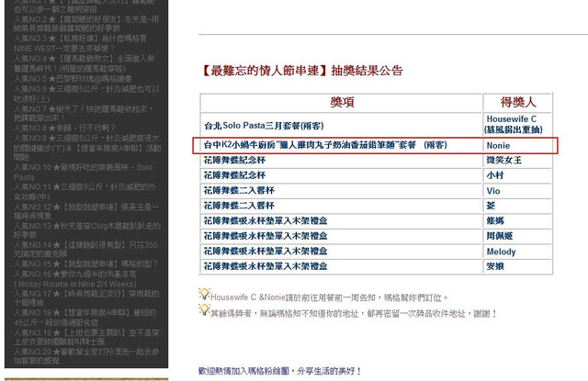Click the 安娘 winner cell
The image size is (588, 381).
[x=517, y=266]
